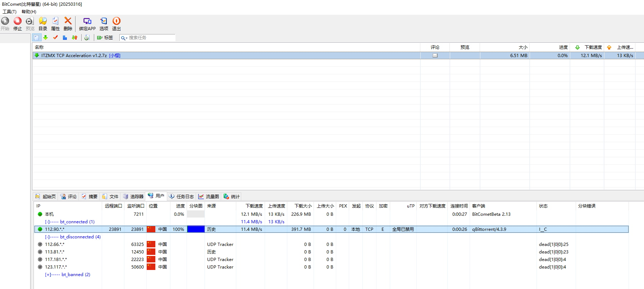Screen dimensions: 644x289
Task: Filter completed tasks with red checkmark icon
Action: (55, 37)
